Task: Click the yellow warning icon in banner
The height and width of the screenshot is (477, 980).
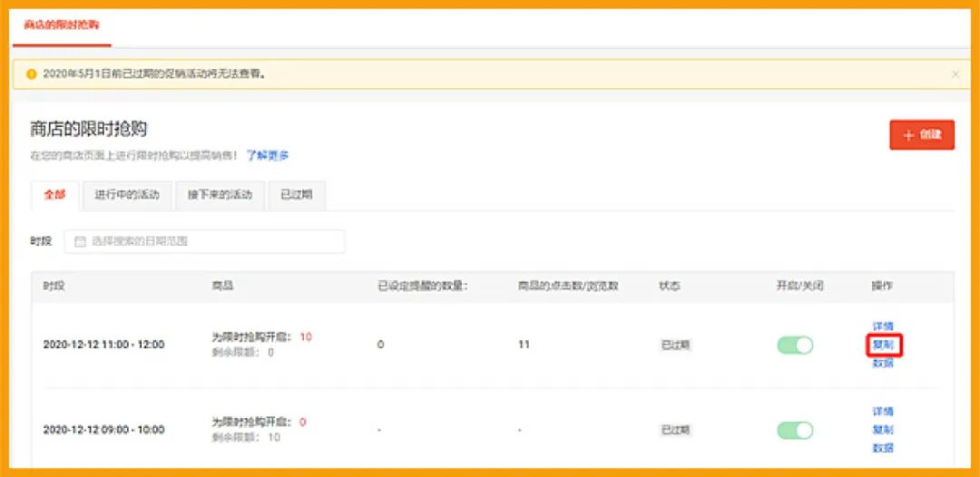Action: (x=31, y=74)
